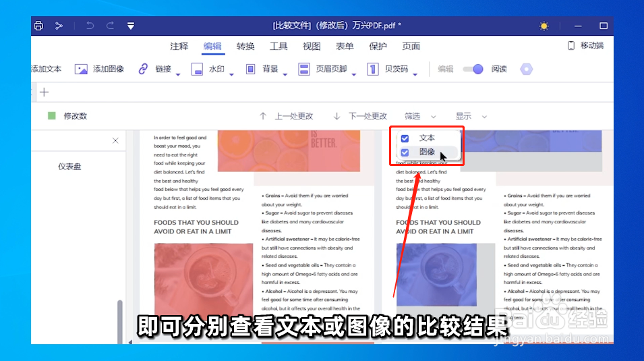Go to 下一处更改
The width and height of the screenshot is (644, 361).
360,116
